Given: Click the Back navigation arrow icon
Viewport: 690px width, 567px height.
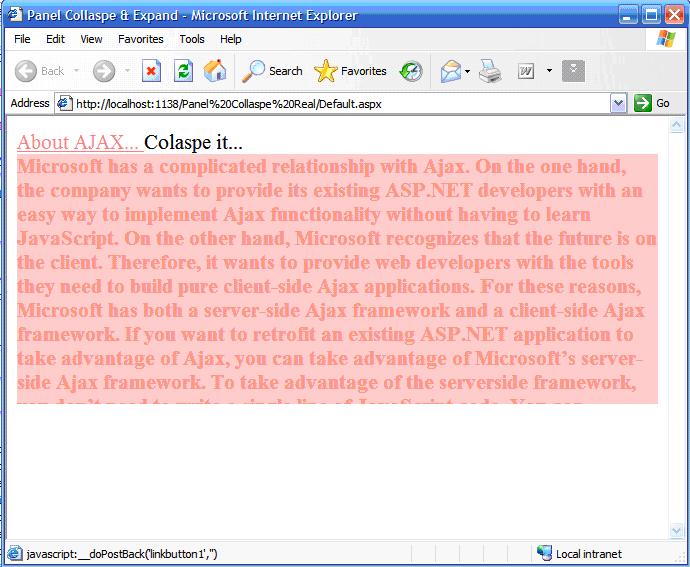Looking at the screenshot, I should pyautogui.click(x=26, y=71).
